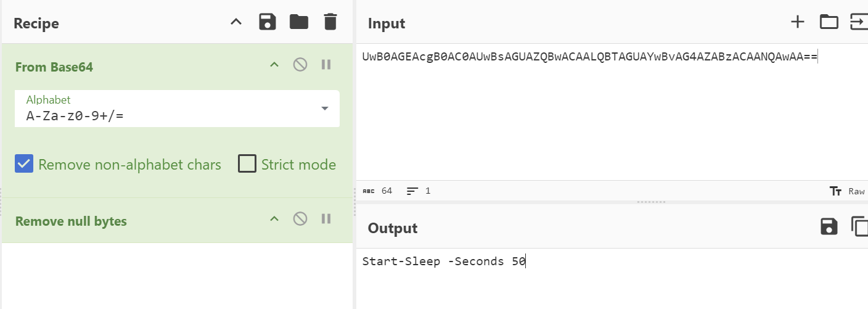Collapse the From Base64 operation
The height and width of the screenshot is (309, 868).
(274, 65)
